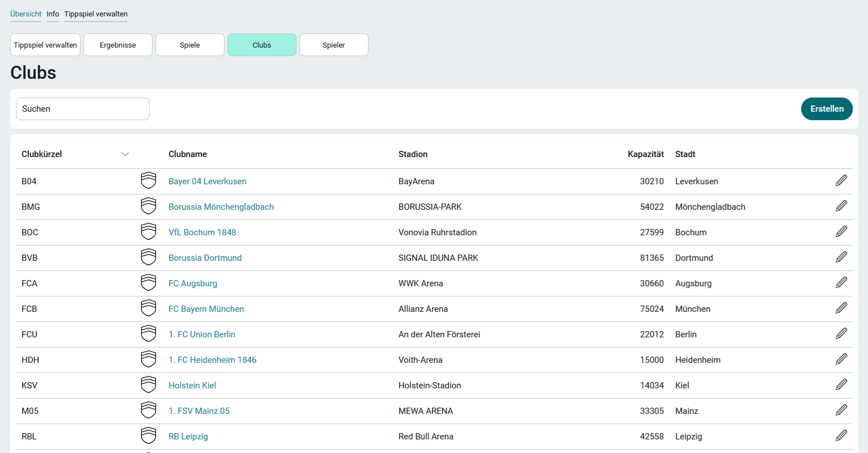Viewport: 868px width, 453px height.
Task: Switch to the Ergebnisse tab
Action: pos(118,45)
